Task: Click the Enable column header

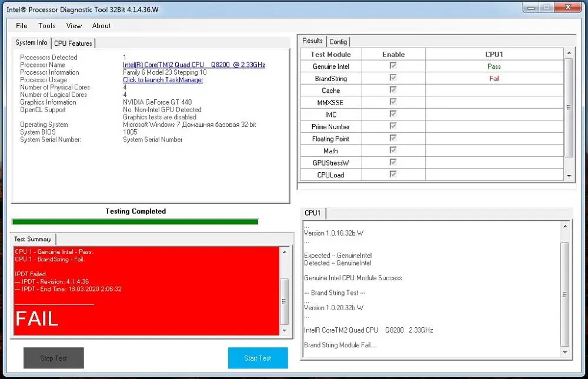Action: coord(393,55)
